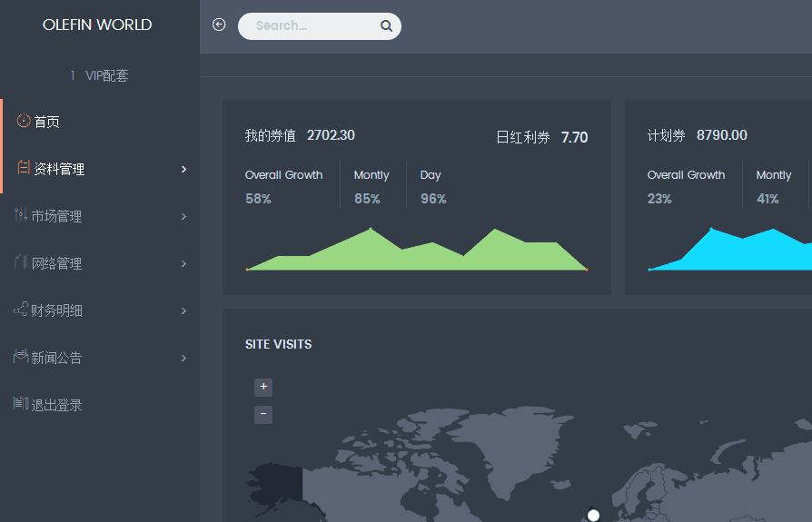Open the 网络管理 menu item

point(100,263)
